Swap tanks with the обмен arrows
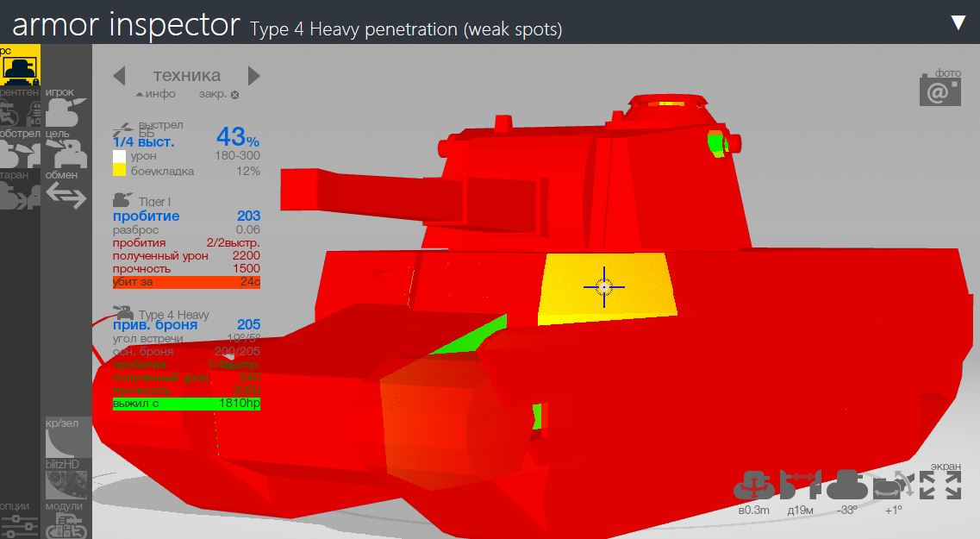 [65, 190]
